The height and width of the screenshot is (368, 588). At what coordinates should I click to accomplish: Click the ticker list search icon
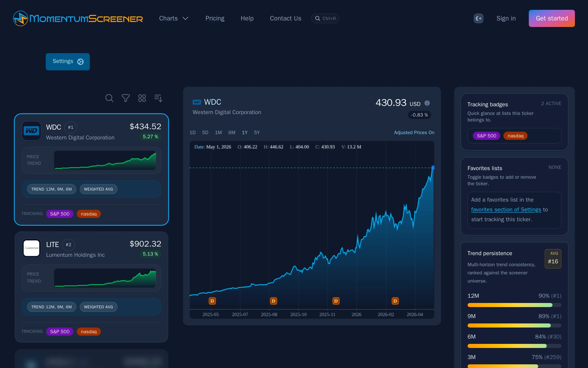tap(109, 98)
